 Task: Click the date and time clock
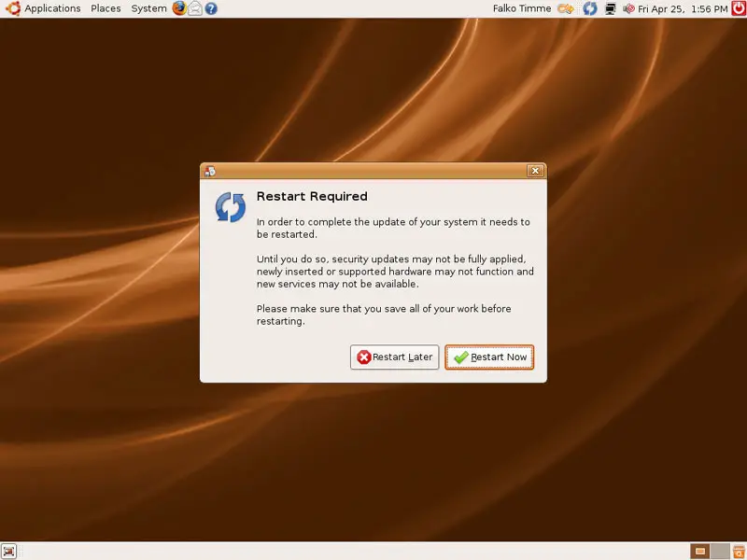click(x=683, y=8)
